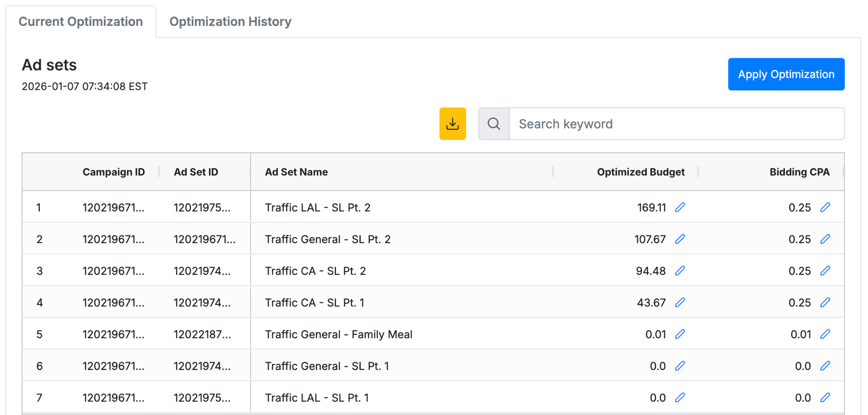Select 'Traffic LAL - SL Pt. 2' name
This screenshot has width=868, height=415.
point(317,207)
